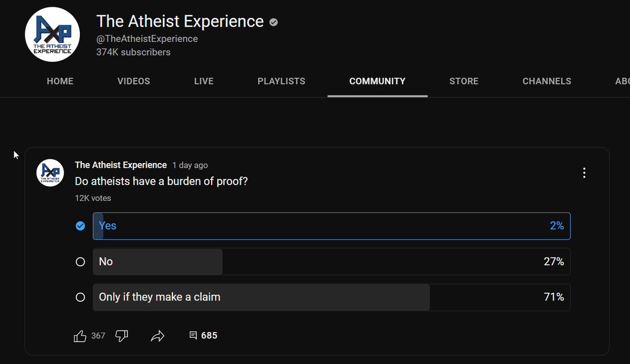Screen dimensions: 630x364
Task: Share the poll post
Action: click(x=157, y=335)
